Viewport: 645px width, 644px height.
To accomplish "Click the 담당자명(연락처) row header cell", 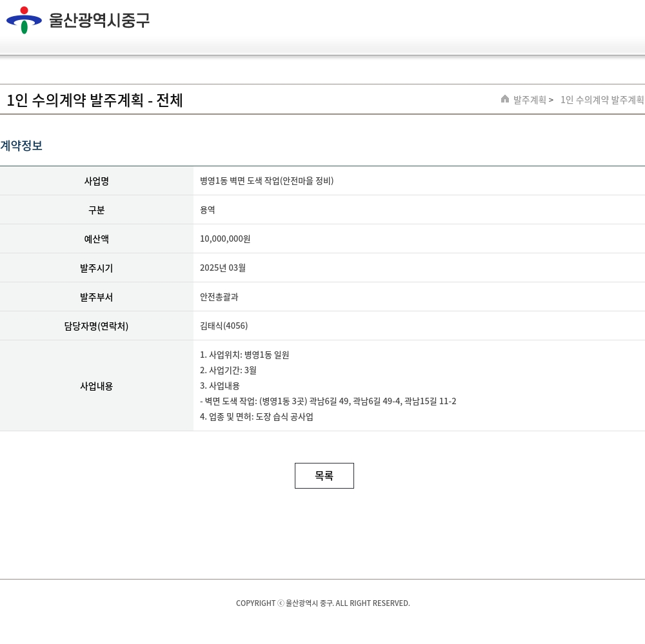I will pos(97,326).
